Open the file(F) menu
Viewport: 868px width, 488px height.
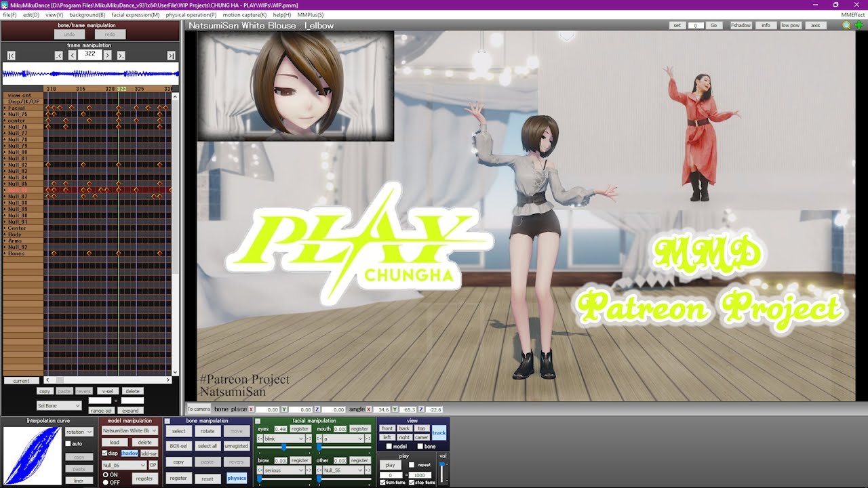[x=9, y=14]
